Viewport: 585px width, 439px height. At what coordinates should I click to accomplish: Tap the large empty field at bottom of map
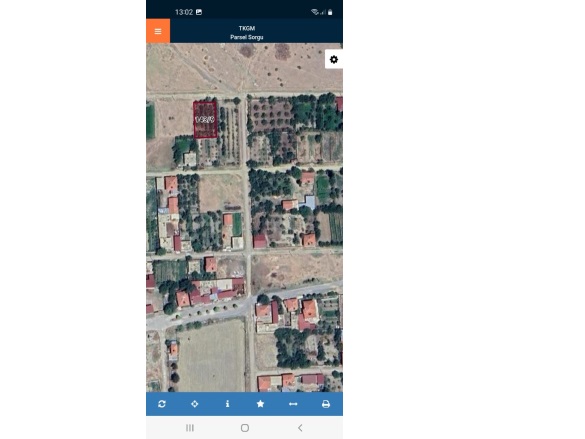click(212, 356)
